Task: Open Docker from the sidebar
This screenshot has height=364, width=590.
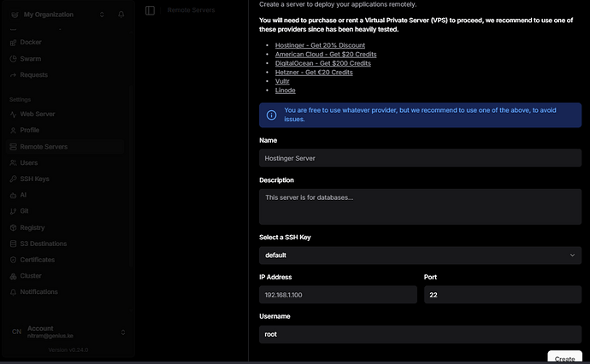Action: point(31,42)
